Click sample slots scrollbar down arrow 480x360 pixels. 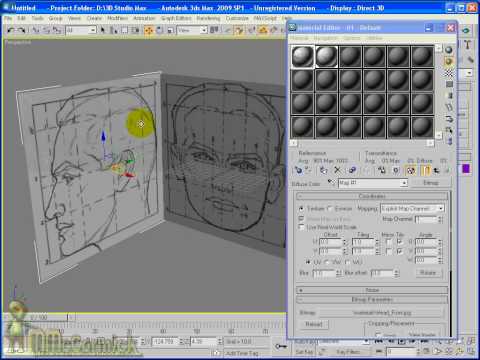pos(439,135)
